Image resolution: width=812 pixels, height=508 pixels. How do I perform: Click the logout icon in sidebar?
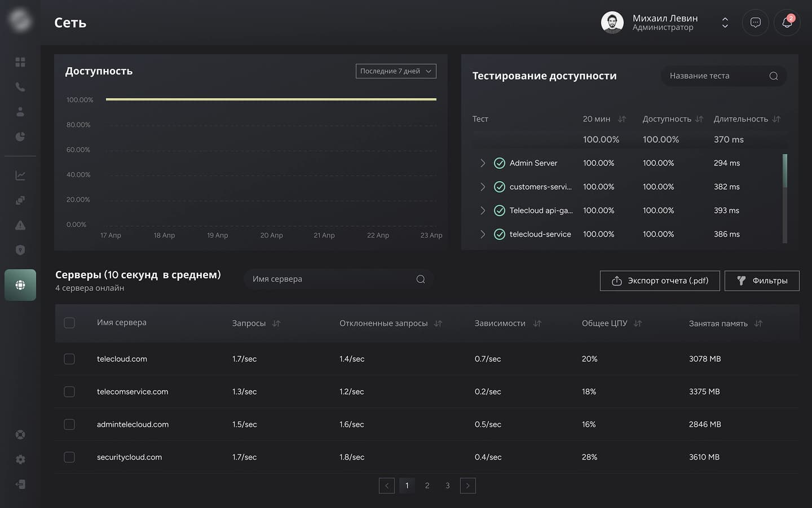pos(20,484)
